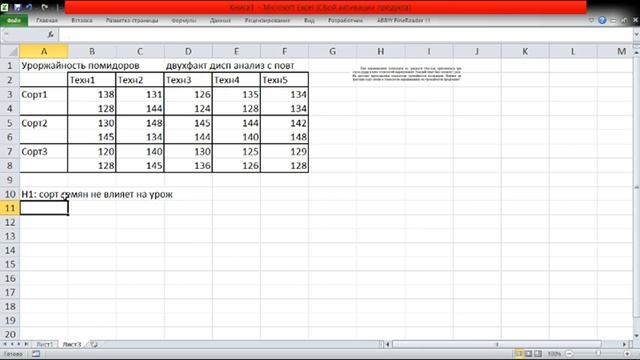Open the File (Файл) tab
Screen dimensions: 640x360
click(x=14, y=20)
